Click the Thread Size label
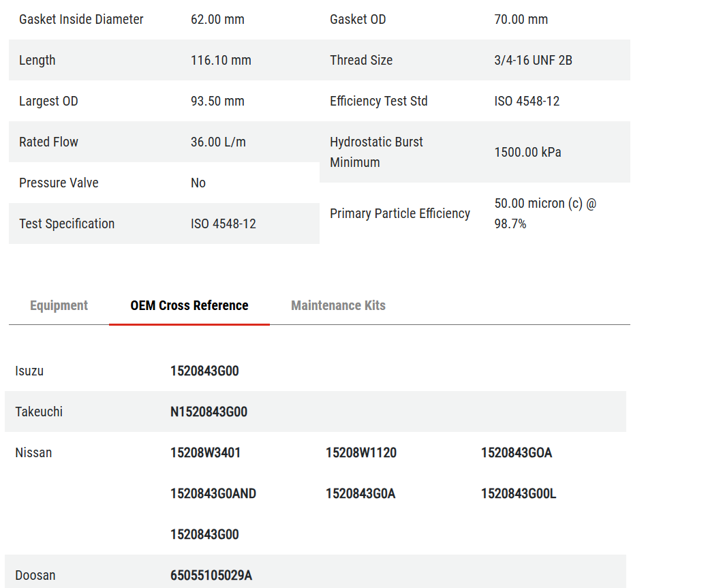Viewport: 723px width, 588px height. pos(361,61)
